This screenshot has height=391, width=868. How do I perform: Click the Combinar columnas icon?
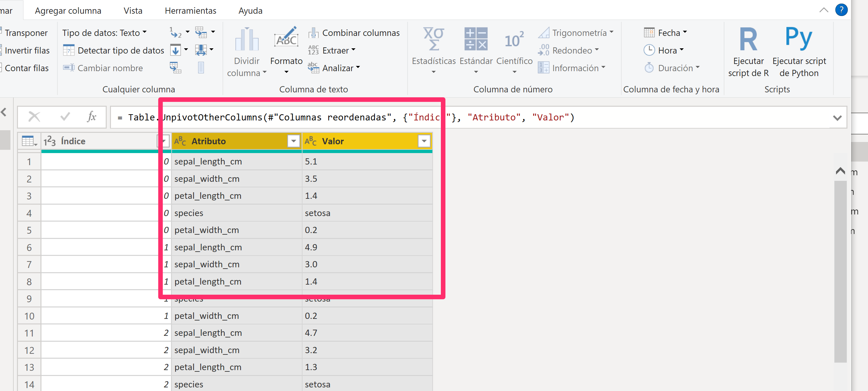313,33
